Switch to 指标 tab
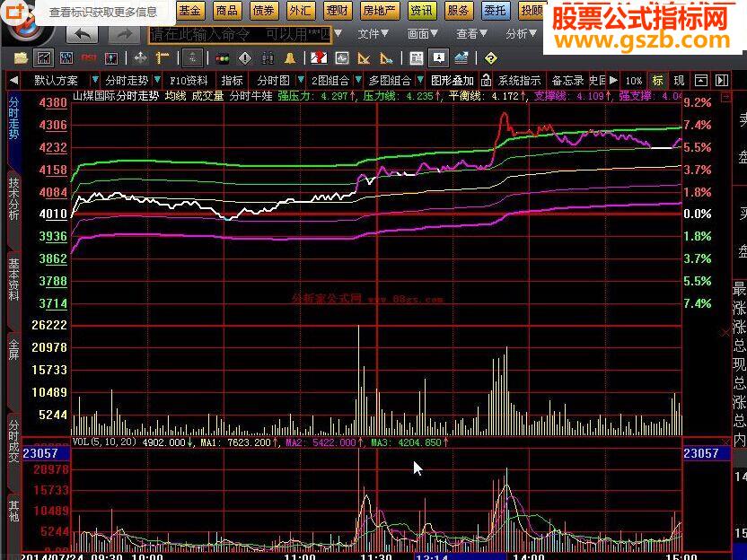This screenshot has height=560, width=747. click(232, 80)
